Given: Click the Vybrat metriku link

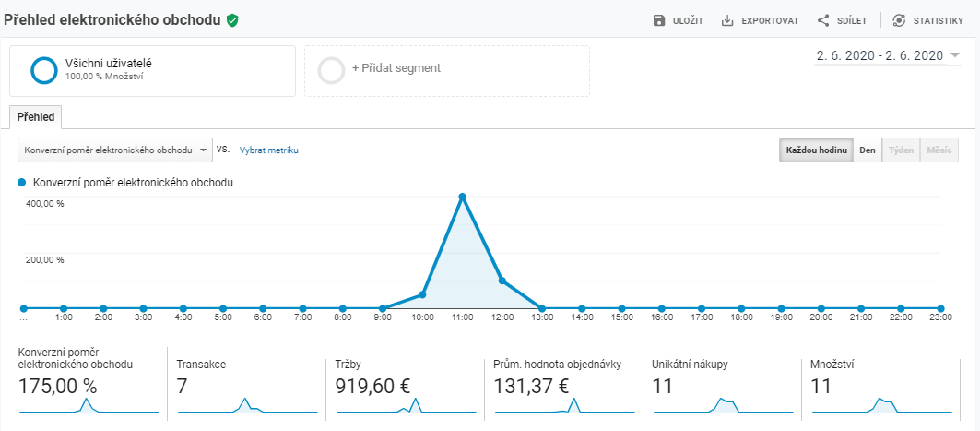Looking at the screenshot, I should pos(269,150).
